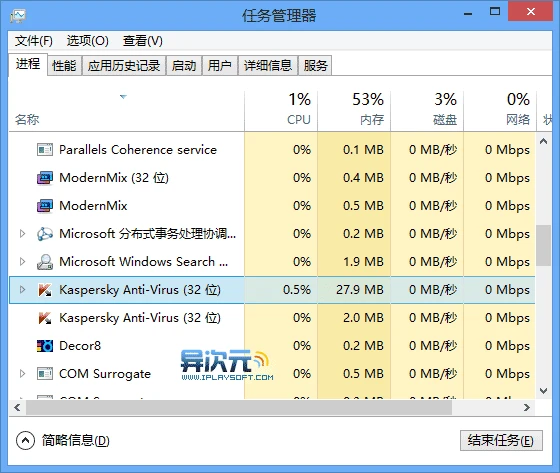Click the horizontal scrollbar left arrow
Image resolution: width=560 pixels, height=473 pixels.
(17, 407)
